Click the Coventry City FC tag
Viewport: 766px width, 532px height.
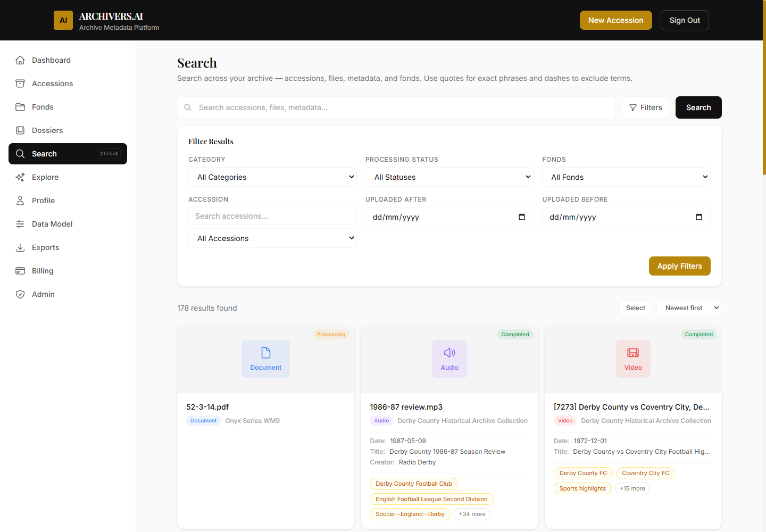[x=646, y=473]
